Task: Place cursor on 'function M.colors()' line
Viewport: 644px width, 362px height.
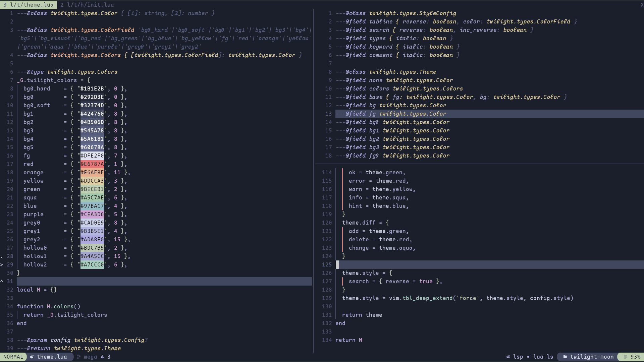Action: (49, 306)
